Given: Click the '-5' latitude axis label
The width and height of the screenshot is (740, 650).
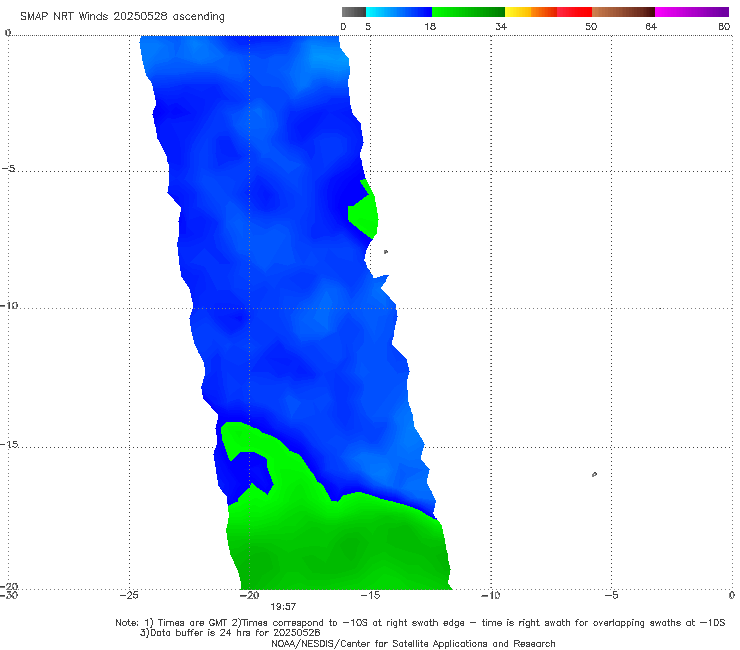Looking at the screenshot, I should (9, 169).
